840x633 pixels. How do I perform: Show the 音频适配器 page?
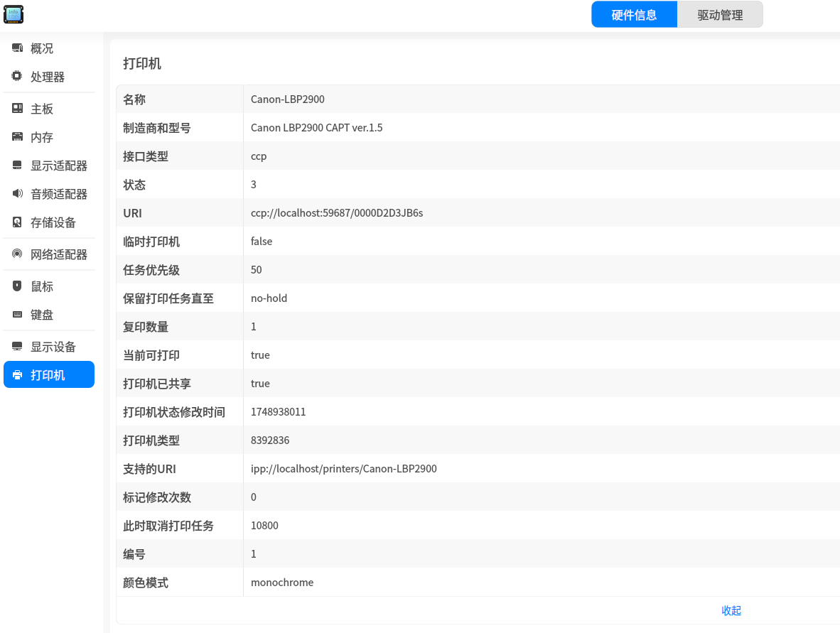[49, 194]
